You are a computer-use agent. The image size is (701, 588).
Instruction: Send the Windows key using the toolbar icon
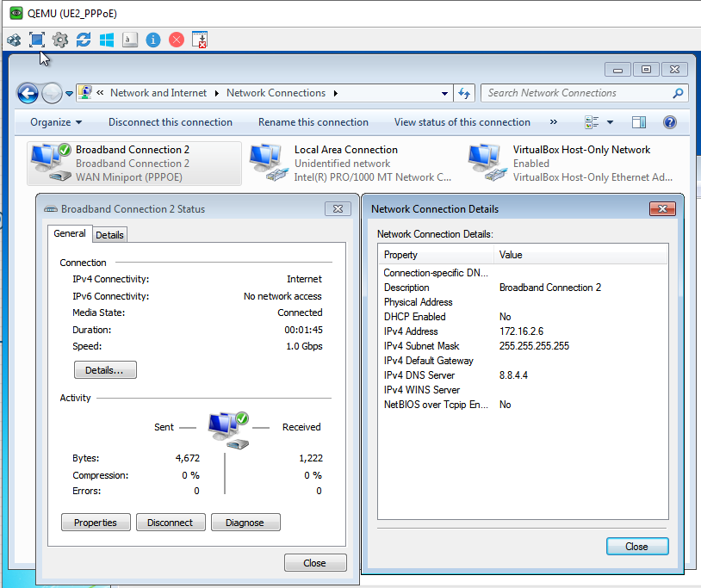[106, 40]
